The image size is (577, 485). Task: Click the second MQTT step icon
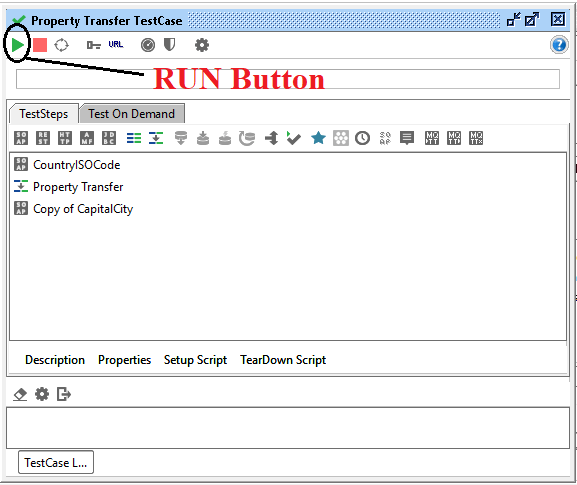(x=454, y=138)
